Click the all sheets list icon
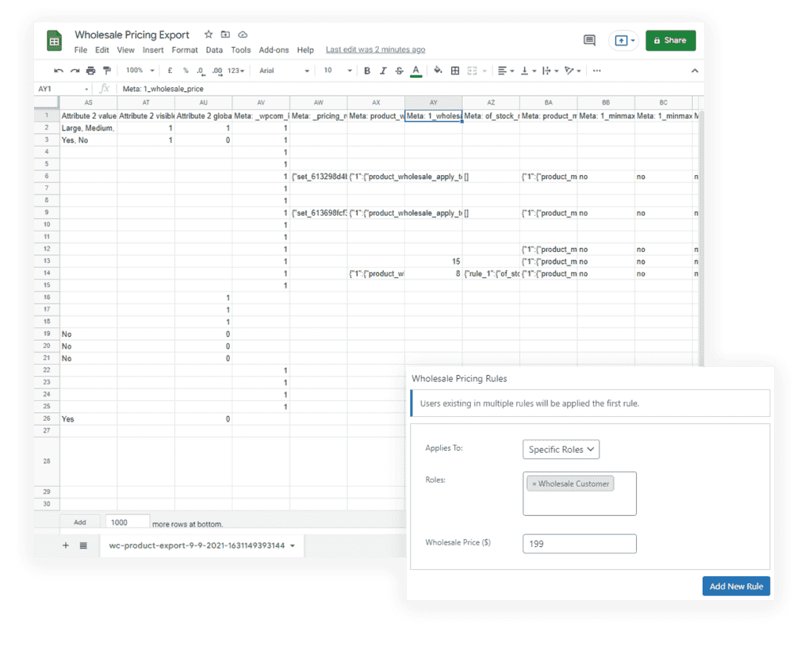Screen dimensions: 812x646 83,545
